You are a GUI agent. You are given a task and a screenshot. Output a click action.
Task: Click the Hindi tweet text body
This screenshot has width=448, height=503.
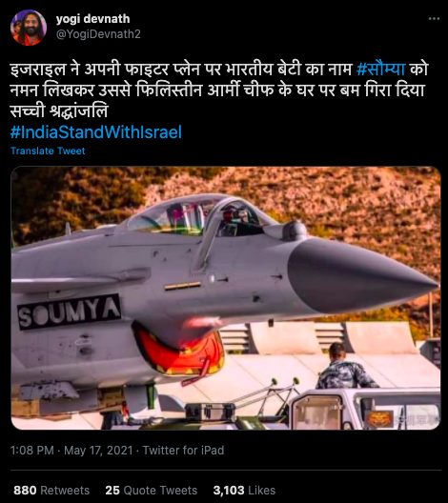pos(219,91)
